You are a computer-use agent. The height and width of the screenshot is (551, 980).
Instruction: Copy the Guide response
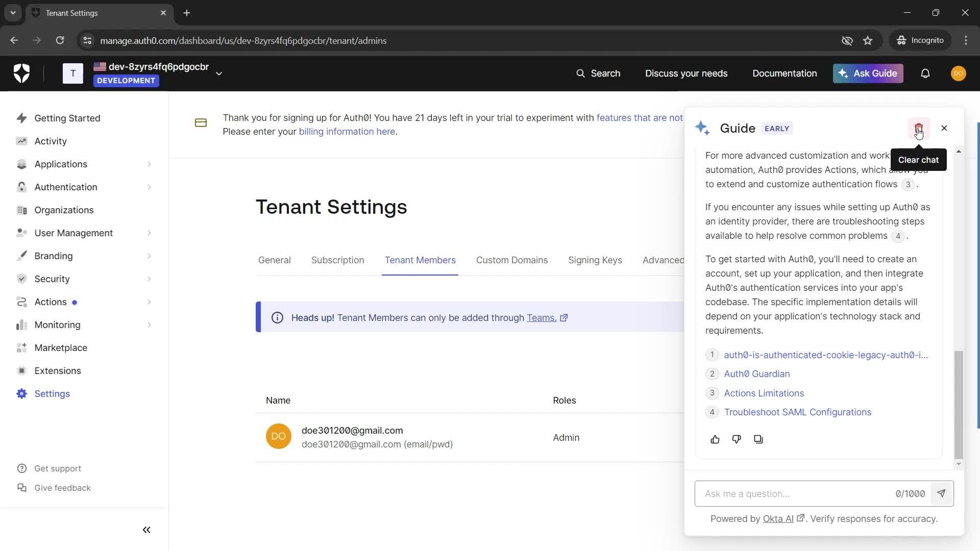[758, 439]
